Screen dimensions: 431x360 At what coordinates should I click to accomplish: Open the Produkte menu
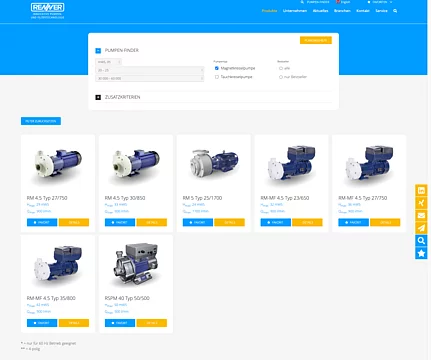pyautogui.click(x=269, y=11)
